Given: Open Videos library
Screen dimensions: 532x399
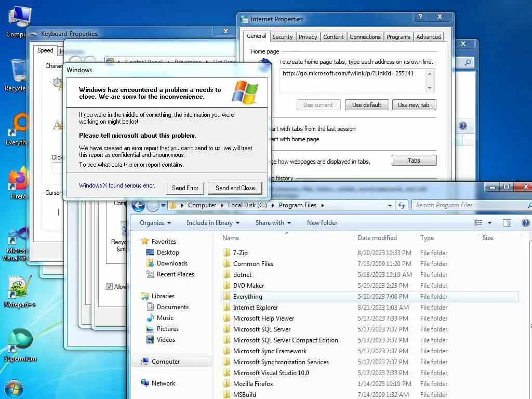Looking at the screenshot, I should coord(166,340).
